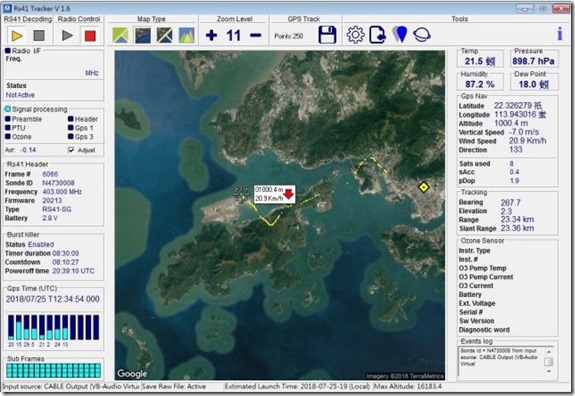This screenshot has width=575, height=396.
Task: Click the planet orbit tool icon
Action: pyautogui.click(x=422, y=35)
